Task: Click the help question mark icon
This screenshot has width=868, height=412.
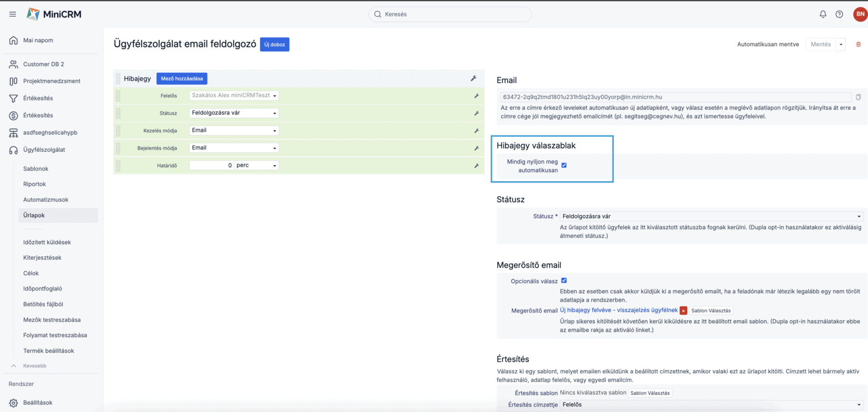Action: pyautogui.click(x=839, y=14)
